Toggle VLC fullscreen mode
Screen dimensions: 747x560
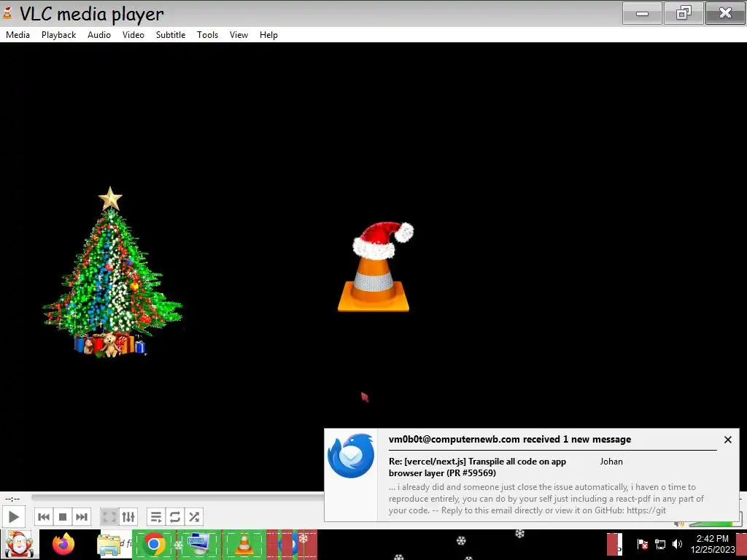coord(109,517)
